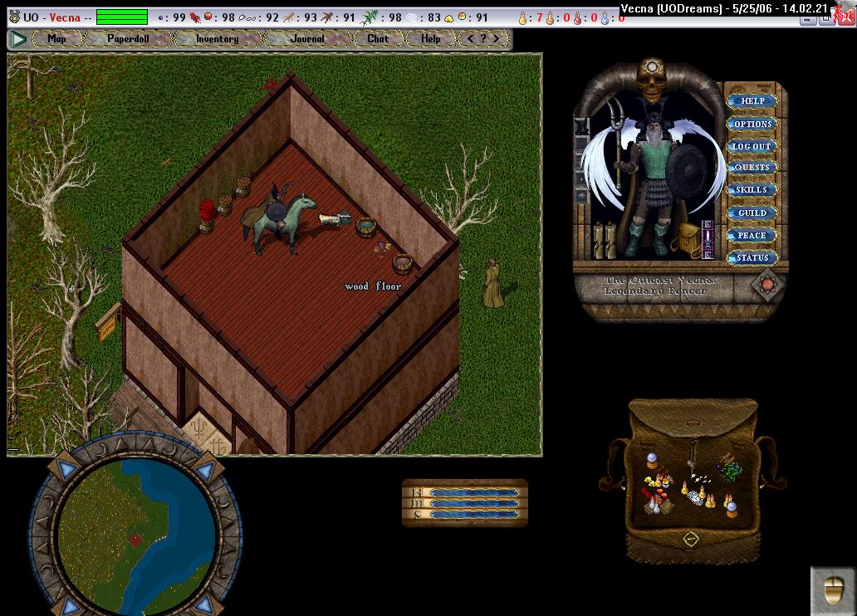Click the party scrolls icon in paperdoll

[x=605, y=239]
